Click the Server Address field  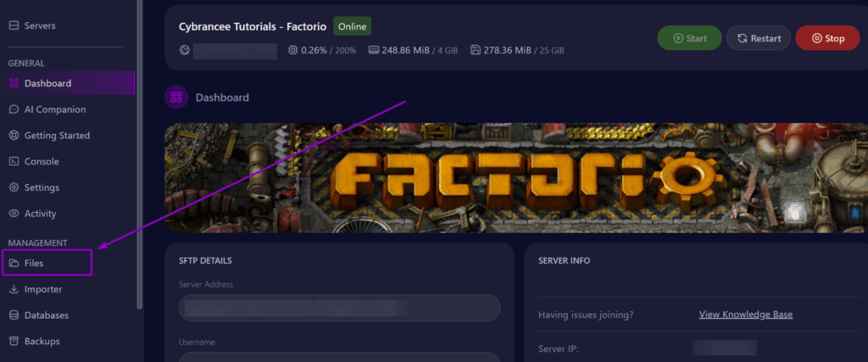[339, 308]
